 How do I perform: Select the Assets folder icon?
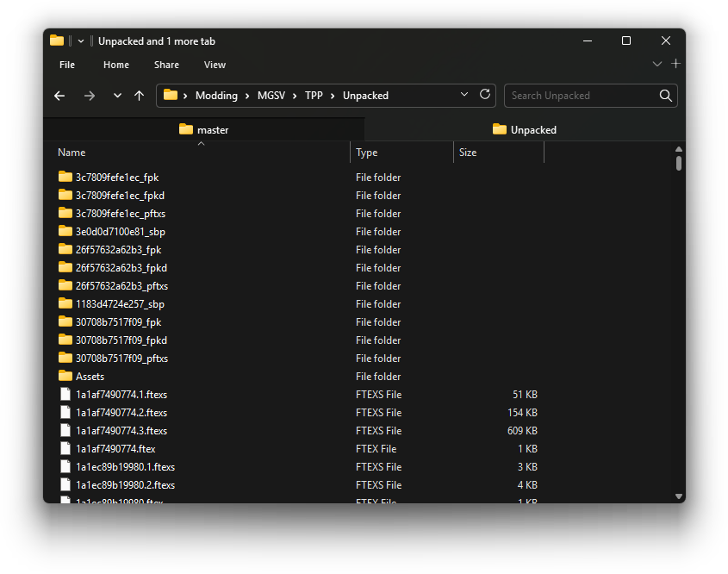click(x=65, y=376)
